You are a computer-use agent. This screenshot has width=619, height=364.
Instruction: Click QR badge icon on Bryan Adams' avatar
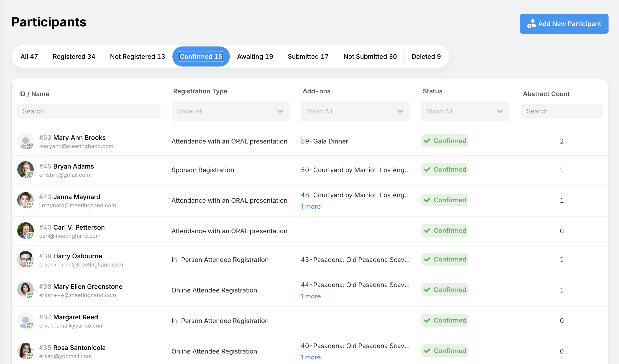(x=30, y=175)
